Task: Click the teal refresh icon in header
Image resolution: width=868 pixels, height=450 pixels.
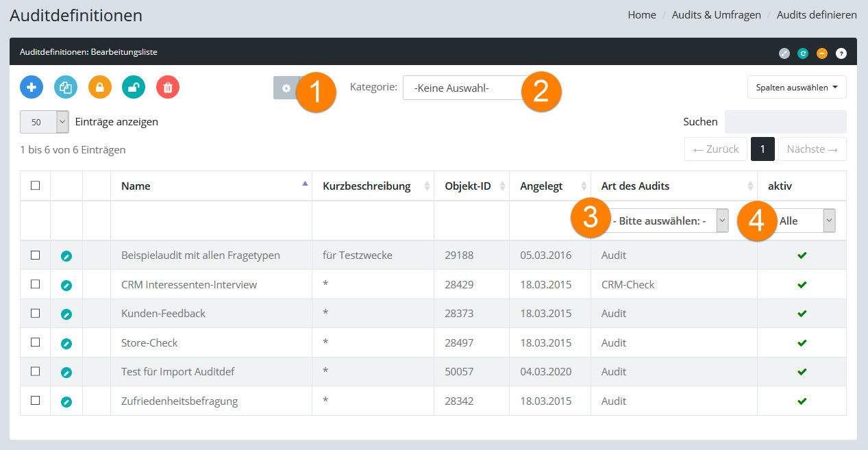Action: (x=803, y=53)
